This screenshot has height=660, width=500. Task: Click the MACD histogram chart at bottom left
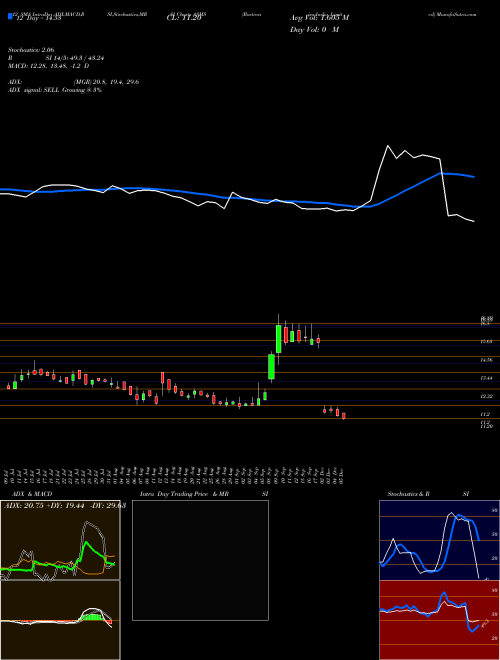pos(60,620)
